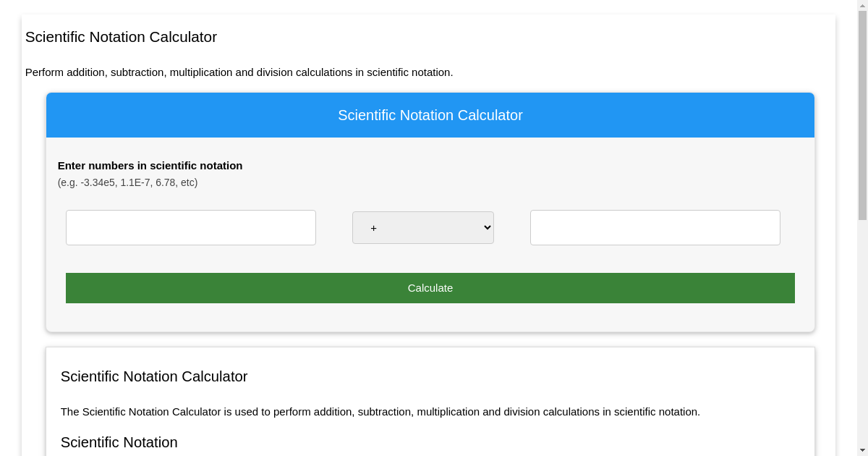Focus the second number input field
The height and width of the screenshot is (456, 868).
pos(655,227)
